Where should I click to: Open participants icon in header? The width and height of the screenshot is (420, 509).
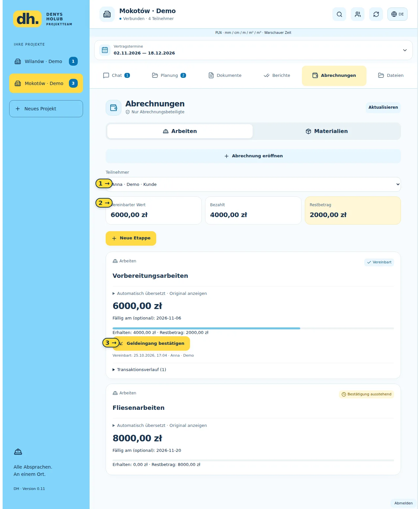(x=358, y=14)
